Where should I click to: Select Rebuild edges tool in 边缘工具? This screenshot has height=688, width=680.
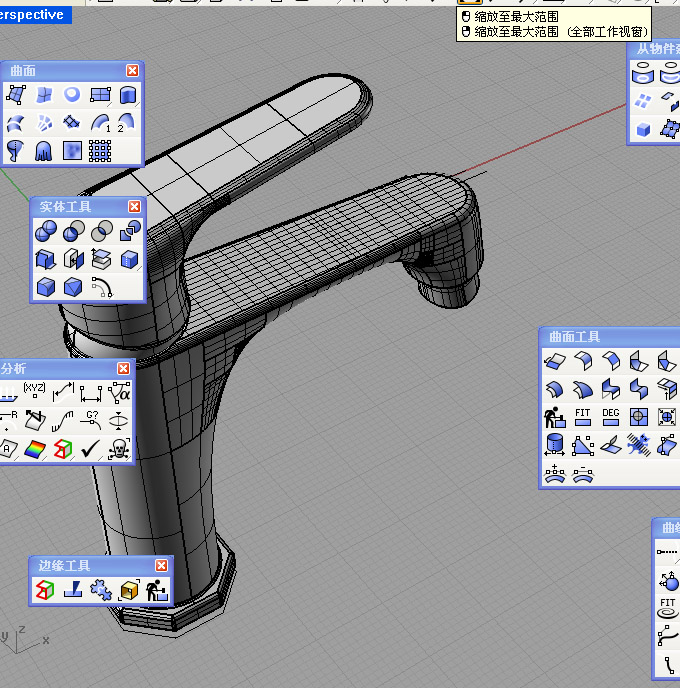157,590
